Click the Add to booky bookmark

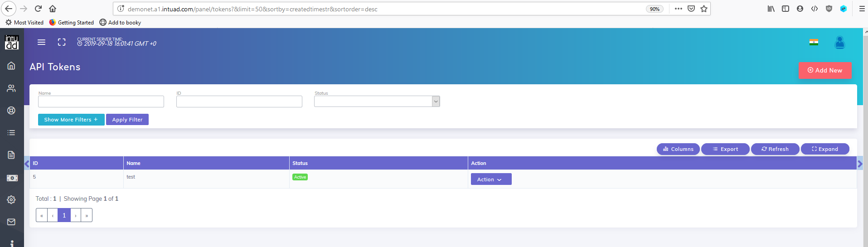120,22
